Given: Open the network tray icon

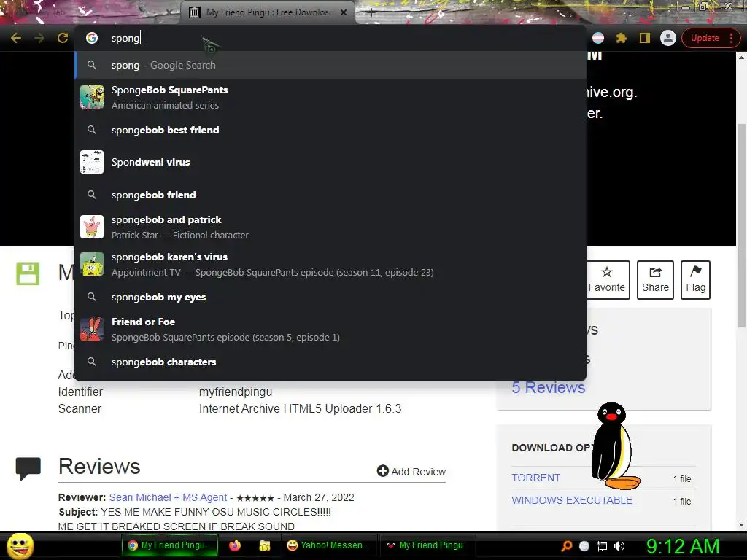Looking at the screenshot, I should [602, 546].
